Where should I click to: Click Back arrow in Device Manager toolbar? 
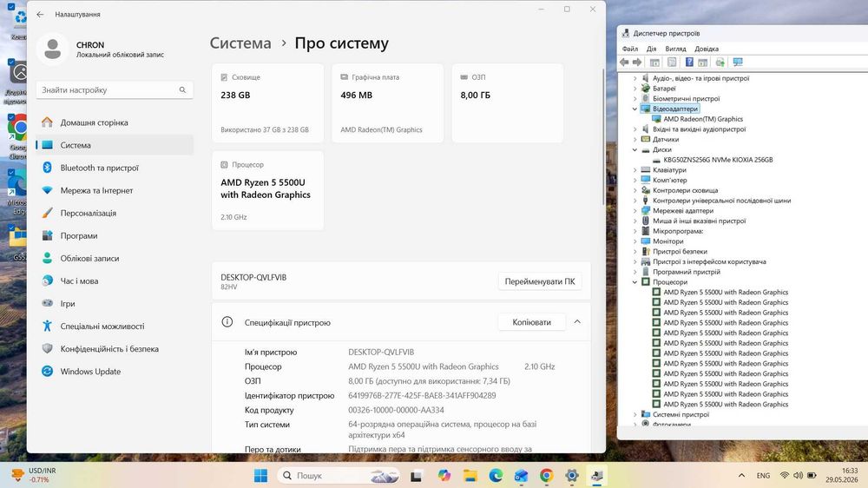(x=624, y=62)
